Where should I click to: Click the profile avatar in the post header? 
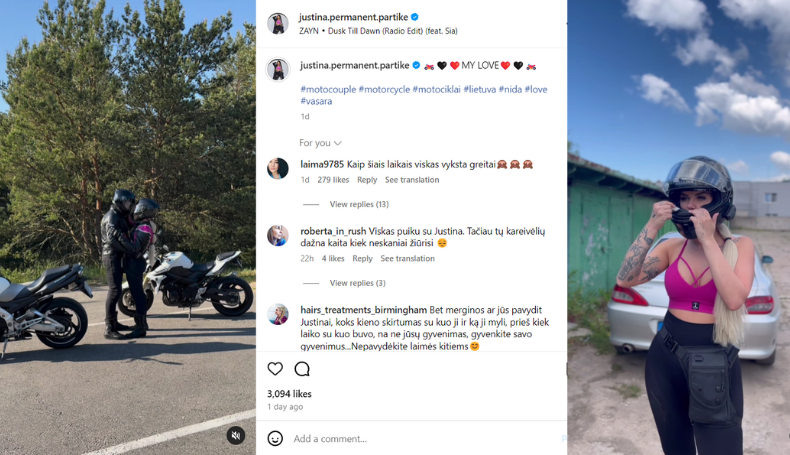pyautogui.click(x=278, y=23)
